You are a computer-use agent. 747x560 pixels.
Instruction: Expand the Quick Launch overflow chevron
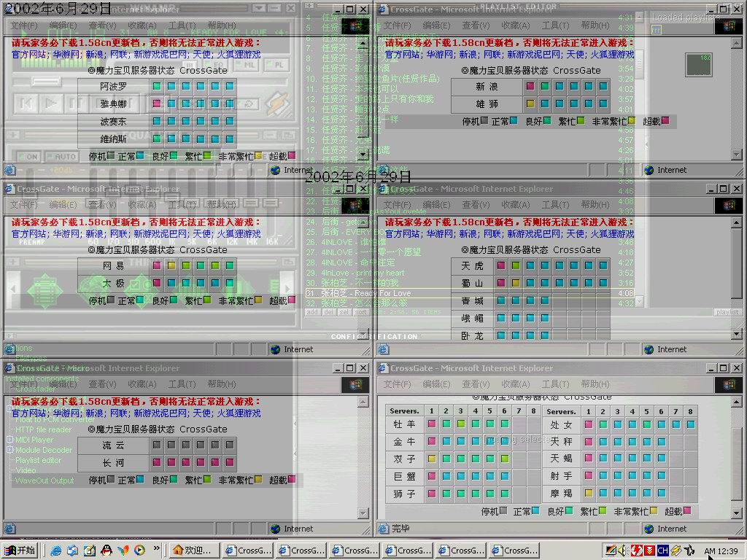coord(157,549)
